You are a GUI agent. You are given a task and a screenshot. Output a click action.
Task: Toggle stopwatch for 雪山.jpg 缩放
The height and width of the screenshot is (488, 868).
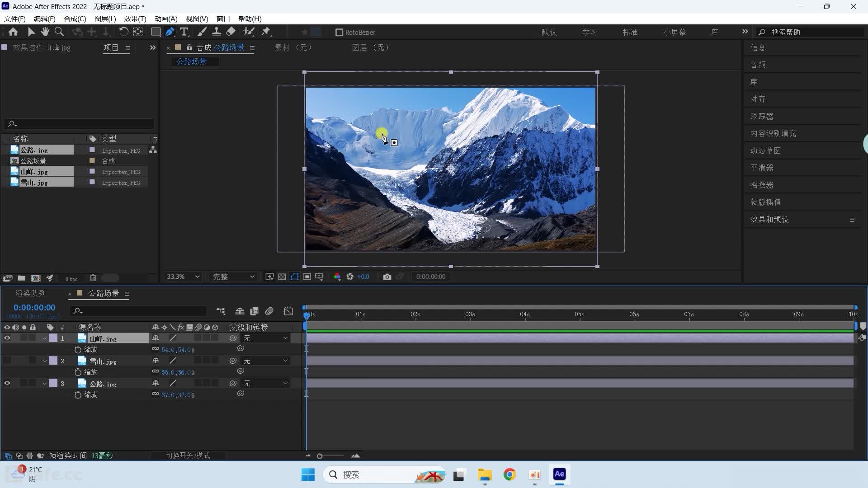pyautogui.click(x=78, y=372)
